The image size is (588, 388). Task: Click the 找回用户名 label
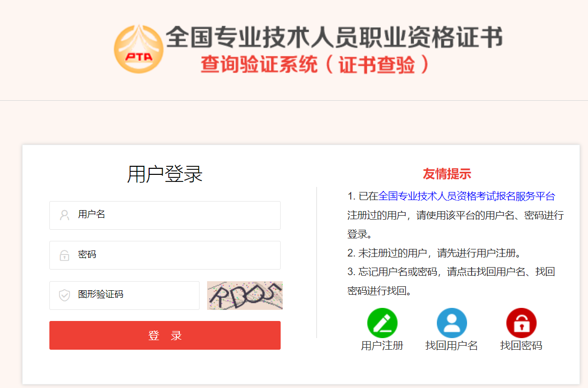point(451,346)
